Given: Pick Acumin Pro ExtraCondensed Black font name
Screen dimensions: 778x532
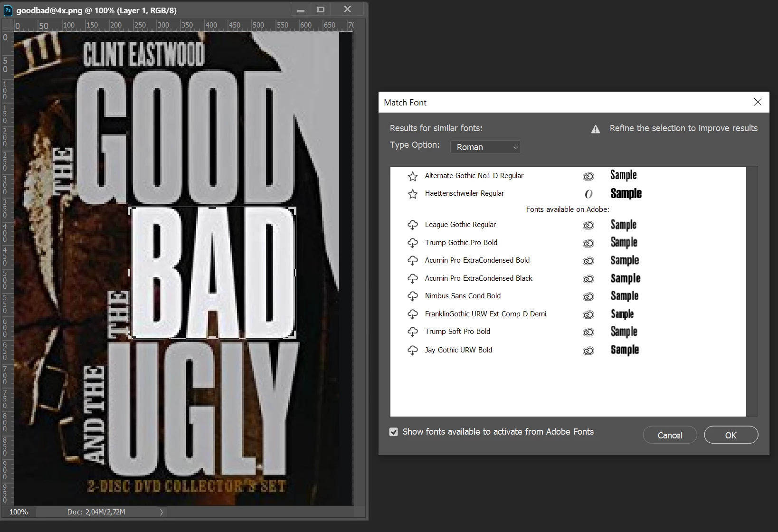Looking at the screenshot, I should coord(478,278).
